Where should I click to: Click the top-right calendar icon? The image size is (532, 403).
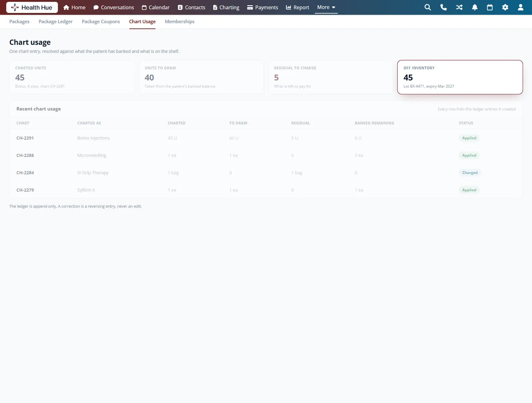[490, 7]
